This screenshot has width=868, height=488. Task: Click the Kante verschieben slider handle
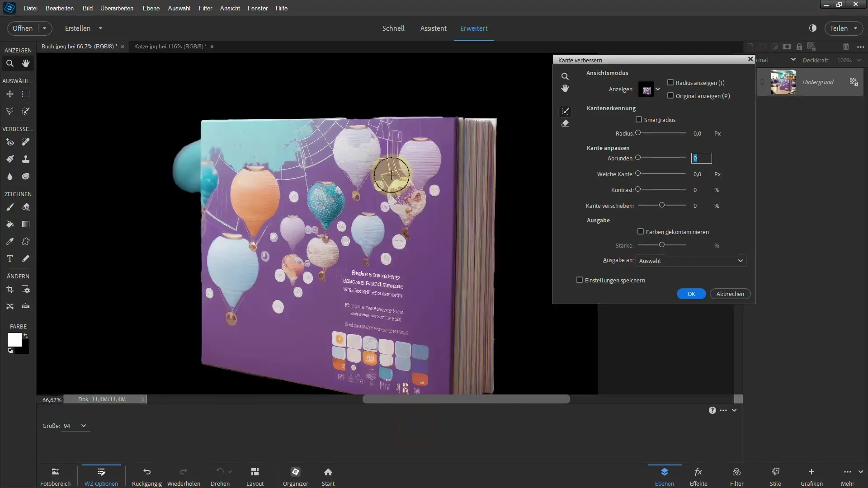tap(662, 205)
